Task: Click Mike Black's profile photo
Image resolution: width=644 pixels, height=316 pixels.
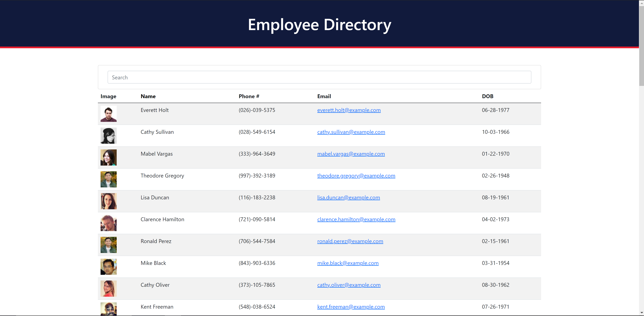Action: [x=108, y=267]
